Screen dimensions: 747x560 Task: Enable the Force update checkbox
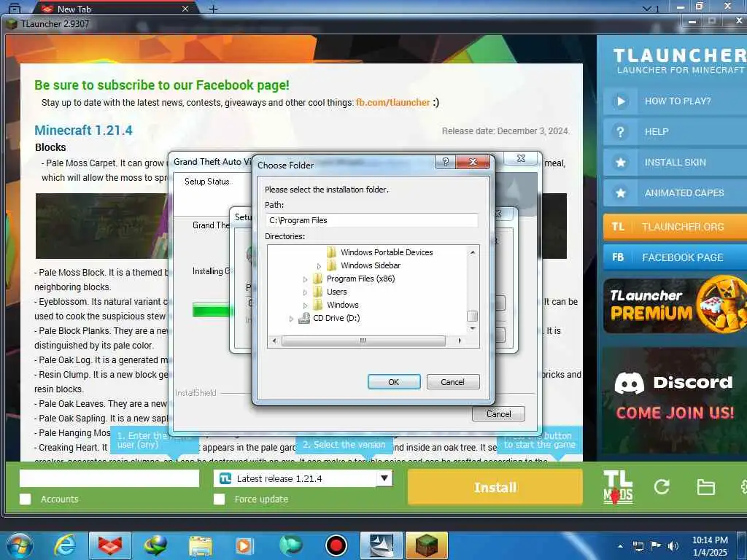(x=219, y=499)
